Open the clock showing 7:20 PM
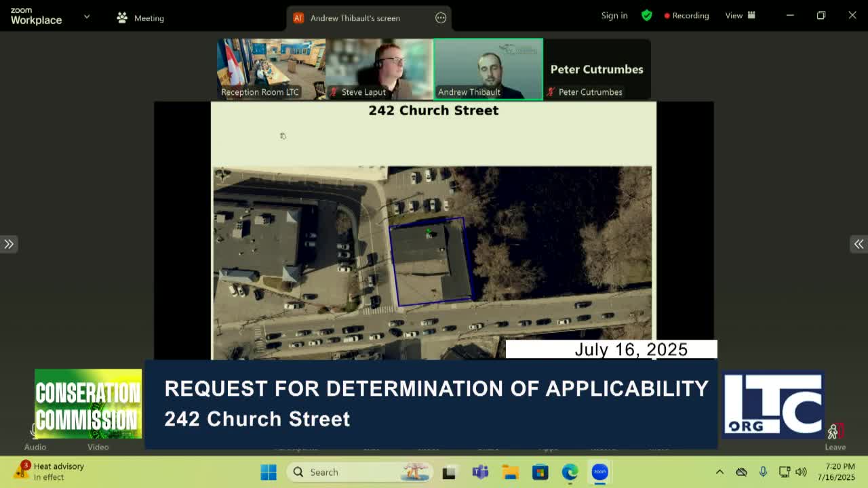Viewport: 868px width, 488px height. (836, 472)
